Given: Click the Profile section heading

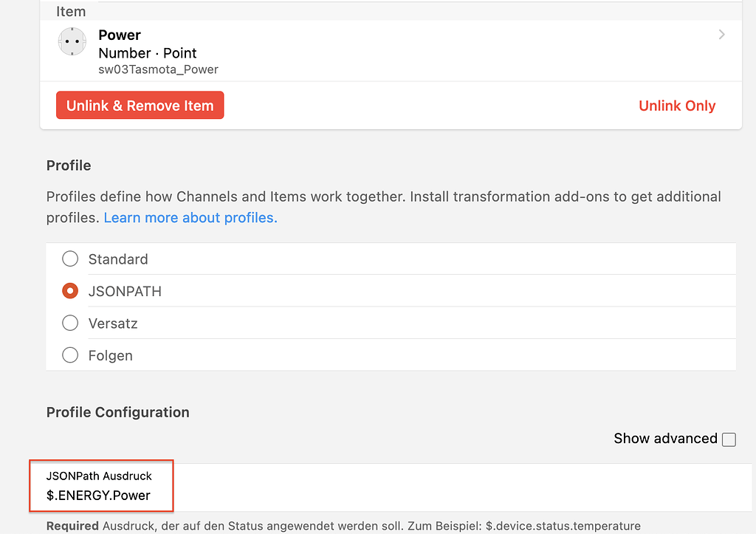Looking at the screenshot, I should click(68, 165).
